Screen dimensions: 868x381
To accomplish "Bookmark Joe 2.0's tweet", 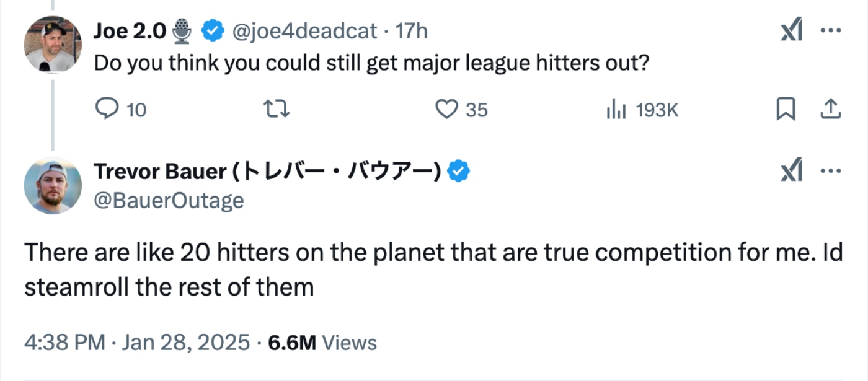I will 786,110.
